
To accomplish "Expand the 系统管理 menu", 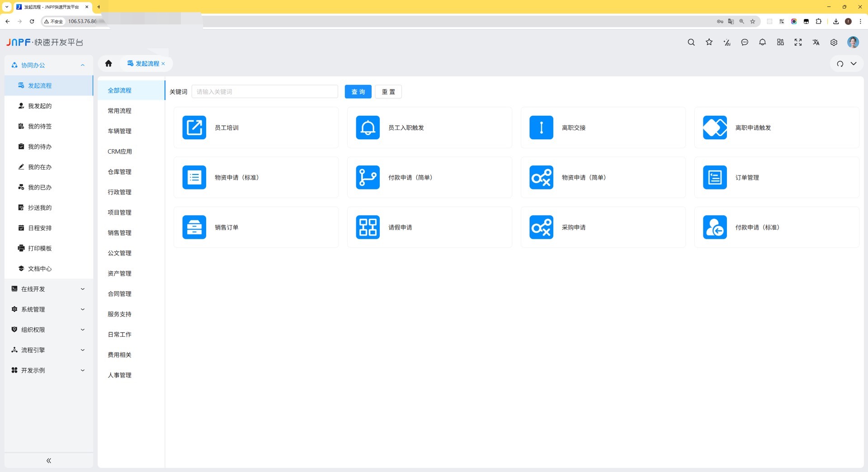I will click(x=48, y=309).
